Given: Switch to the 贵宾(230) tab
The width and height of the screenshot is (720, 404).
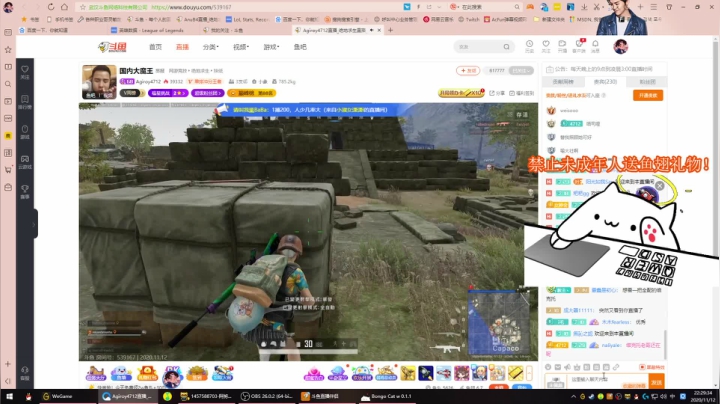Looking at the screenshot, I should point(605,82).
